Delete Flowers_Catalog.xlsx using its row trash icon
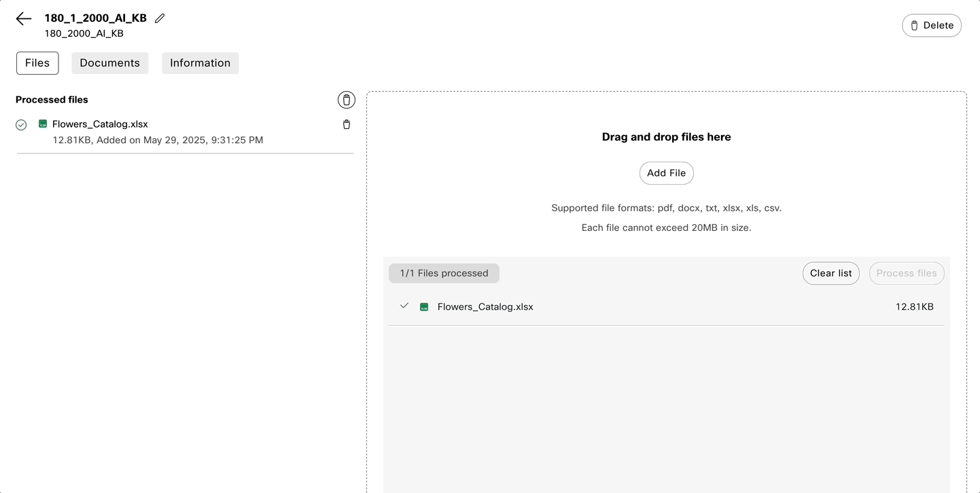The width and height of the screenshot is (980, 493). pos(347,124)
